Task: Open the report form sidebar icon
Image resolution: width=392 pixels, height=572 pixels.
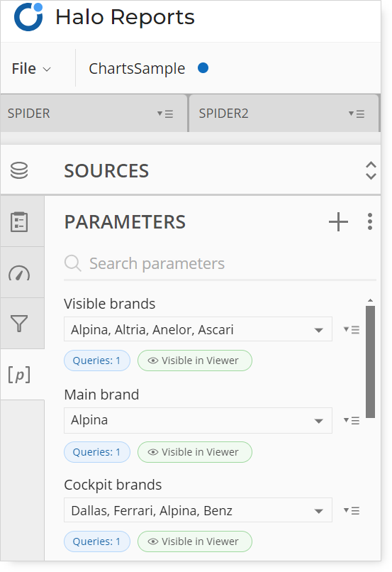Action: click(19, 222)
